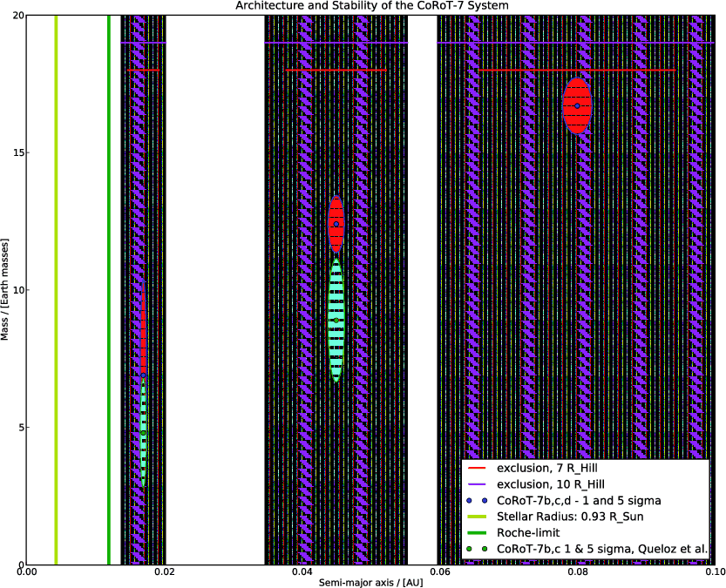Click legend entry 'exclusion, 10 R_Hill'
The height and width of the screenshot is (588, 726).
point(551,484)
